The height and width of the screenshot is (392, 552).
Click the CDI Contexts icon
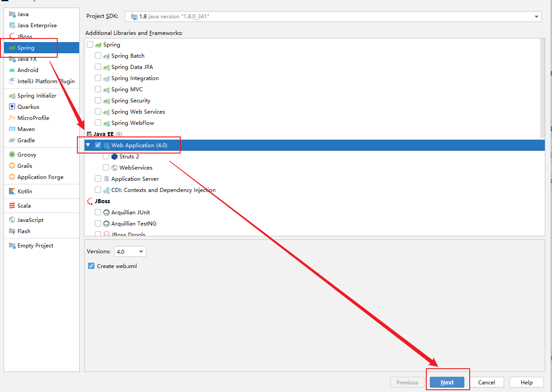(x=106, y=190)
